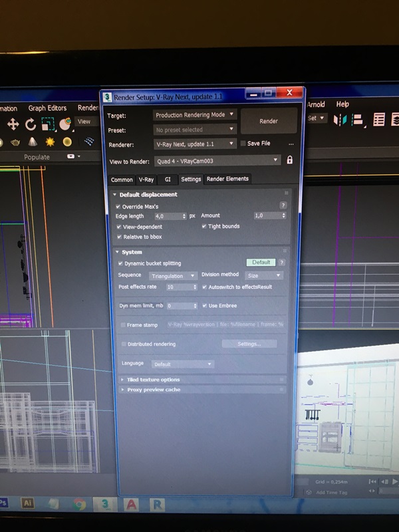Image resolution: width=399 pixels, height=532 pixels.
Task: Collapse the System rollout
Action: 117,252
